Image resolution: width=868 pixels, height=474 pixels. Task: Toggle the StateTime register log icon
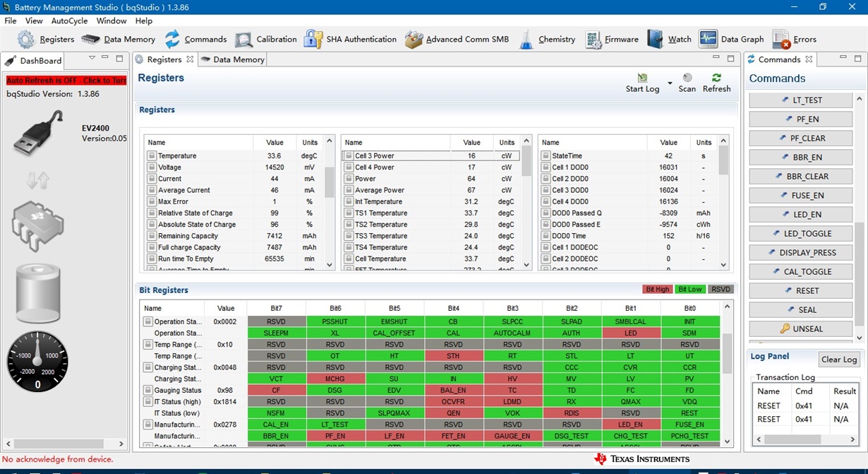click(545, 155)
